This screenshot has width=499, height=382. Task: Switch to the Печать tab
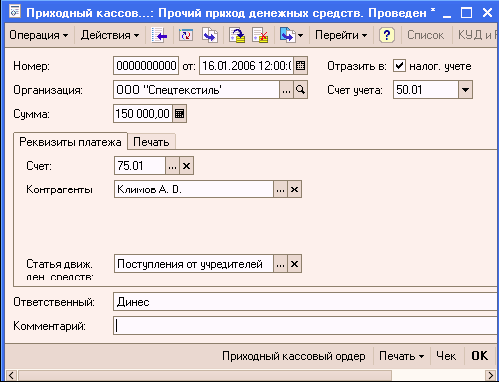[151, 142]
